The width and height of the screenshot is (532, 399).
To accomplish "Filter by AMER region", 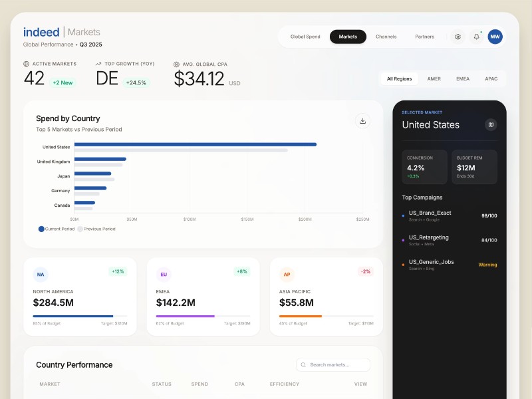I will (x=434, y=78).
